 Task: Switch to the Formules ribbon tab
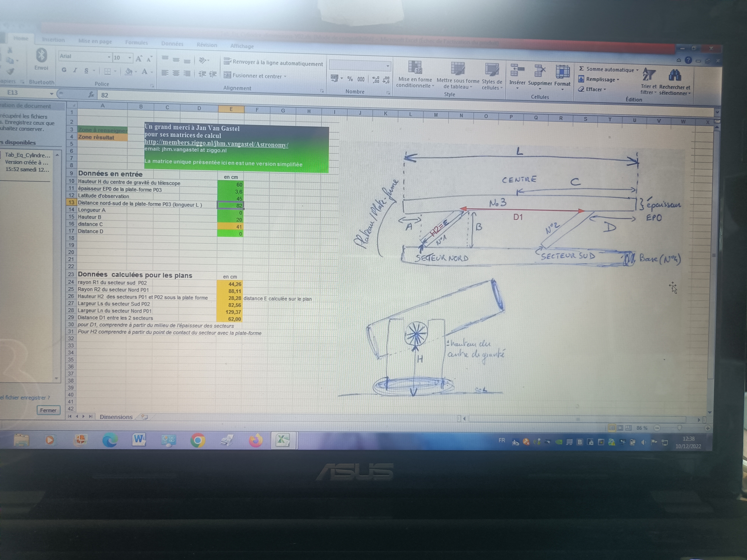click(x=137, y=43)
